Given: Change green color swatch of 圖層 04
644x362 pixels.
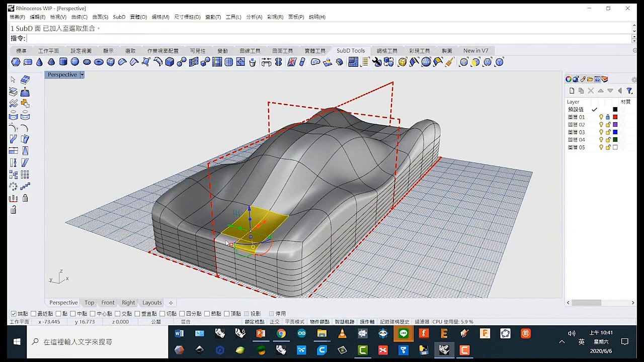Looking at the screenshot, I should click(x=615, y=140).
